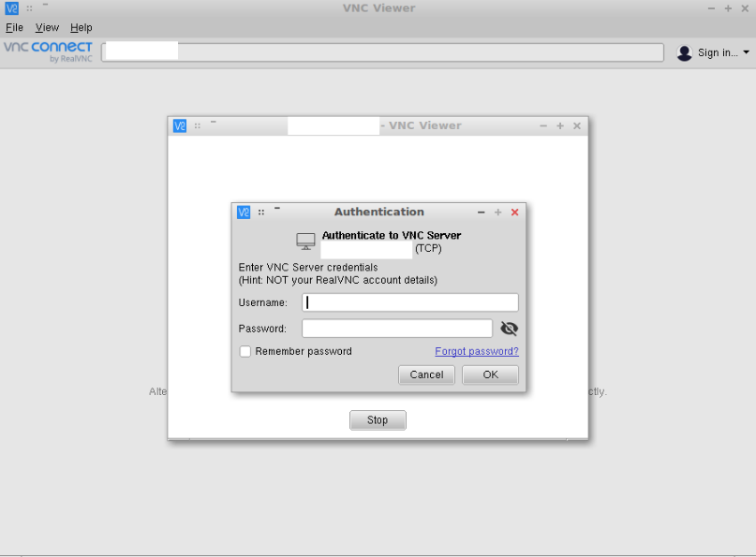Minimize the main VNC Viewer window
The width and height of the screenshot is (756, 557).
711,8
